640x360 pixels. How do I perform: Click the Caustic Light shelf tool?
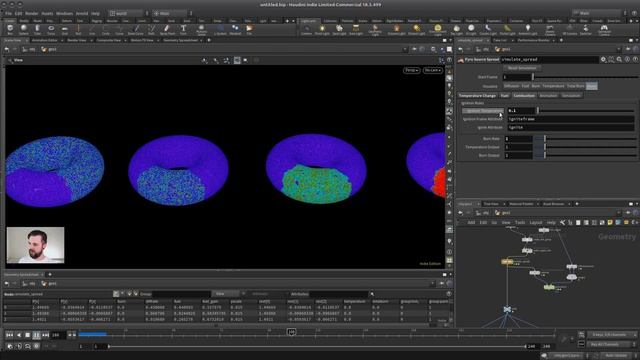pyautogui.click(x=488, y=29)
